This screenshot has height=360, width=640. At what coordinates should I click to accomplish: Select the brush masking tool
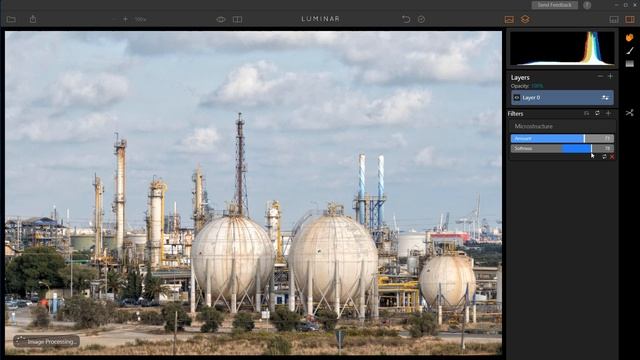630,51
